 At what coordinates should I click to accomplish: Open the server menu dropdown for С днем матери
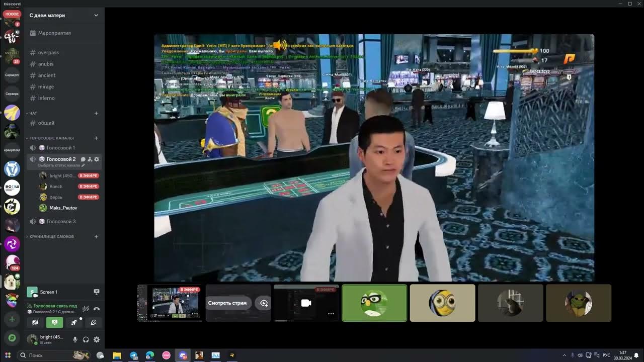point(96,15)
